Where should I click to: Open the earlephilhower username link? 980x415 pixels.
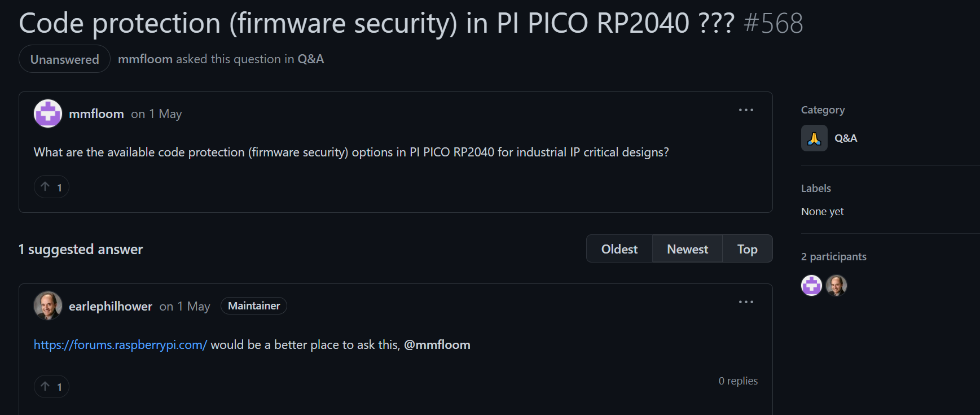click(x=111, y=306)
